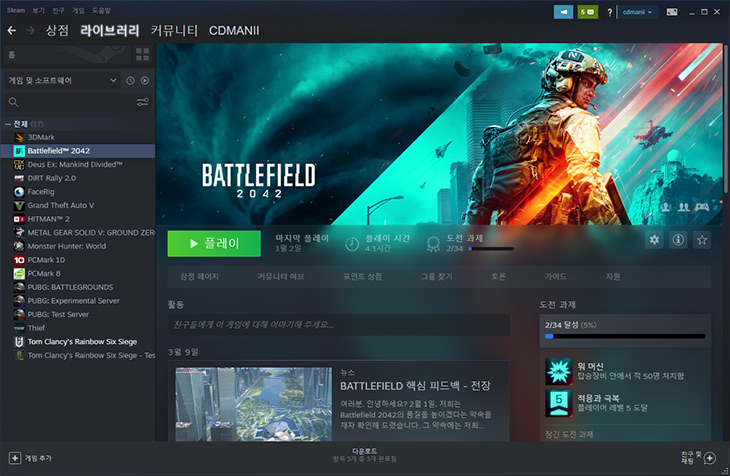
Task: Show game info icon
Action: click(x=678, y=240)
